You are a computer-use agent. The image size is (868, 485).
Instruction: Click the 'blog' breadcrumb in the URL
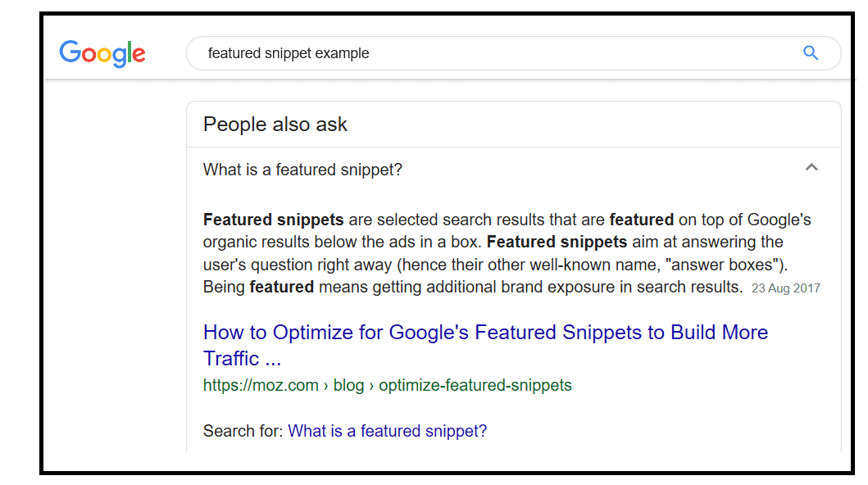[x=348, y=385]
